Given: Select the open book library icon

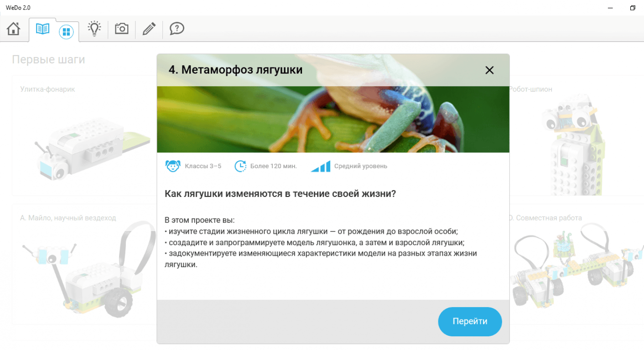Looking at the screenshot, I should [42, 29].
